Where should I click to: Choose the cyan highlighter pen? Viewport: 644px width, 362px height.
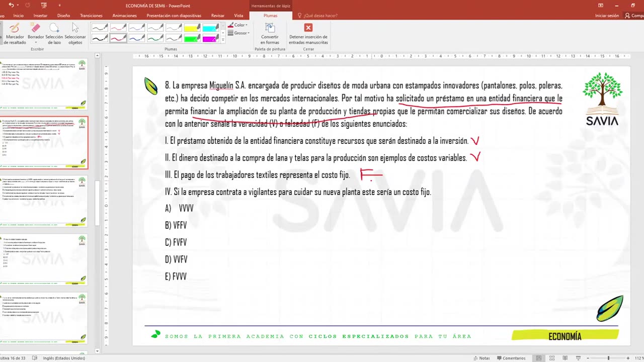click(211, 27)
